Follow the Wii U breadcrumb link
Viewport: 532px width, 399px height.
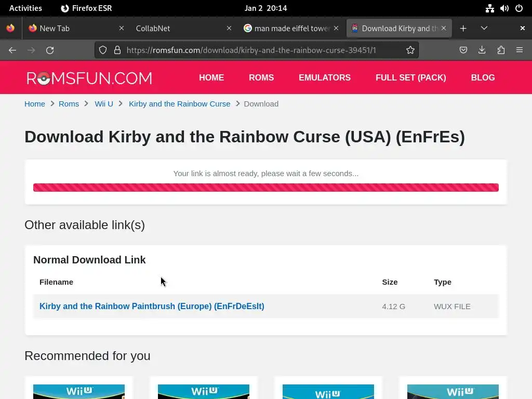[x=104, y=104]
